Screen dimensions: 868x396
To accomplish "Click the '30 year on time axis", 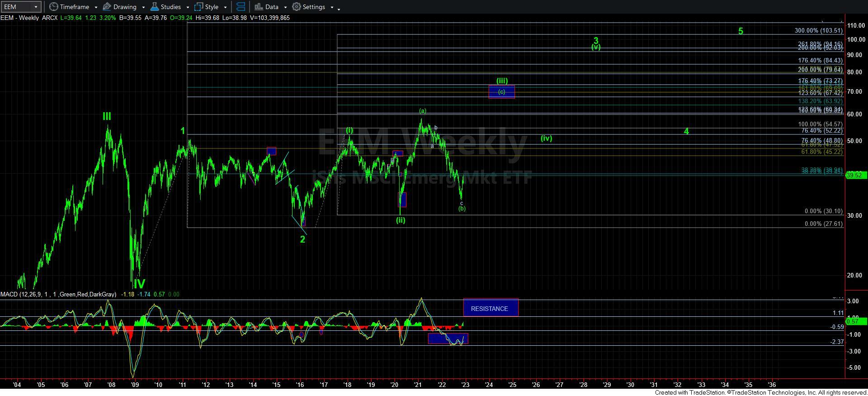I will pos(630,385).
